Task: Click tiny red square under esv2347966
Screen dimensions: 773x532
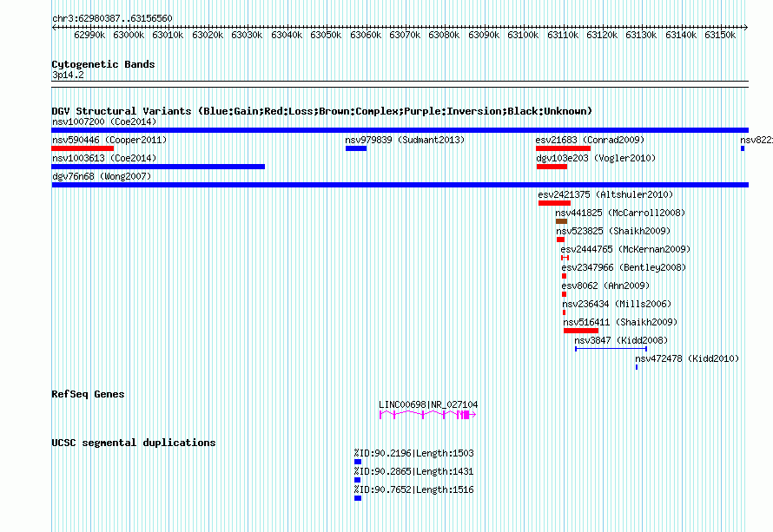Action: [x=564, y=276]
